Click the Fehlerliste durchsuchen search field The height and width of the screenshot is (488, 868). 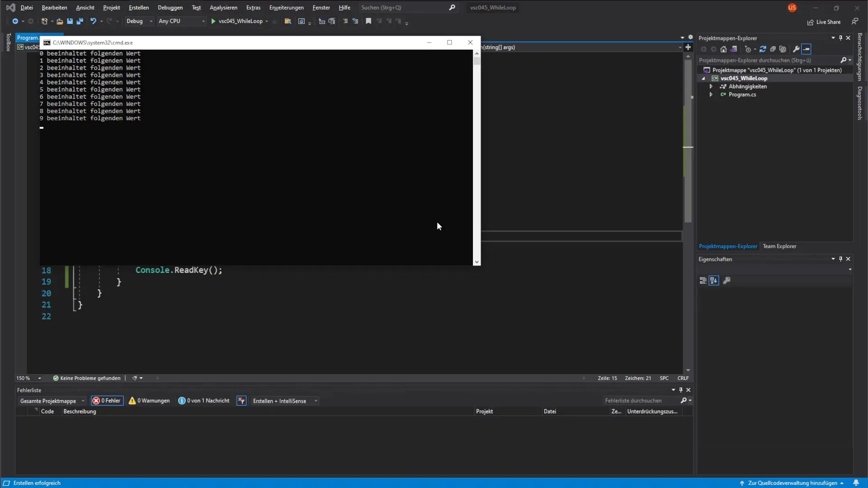(641, 401)
